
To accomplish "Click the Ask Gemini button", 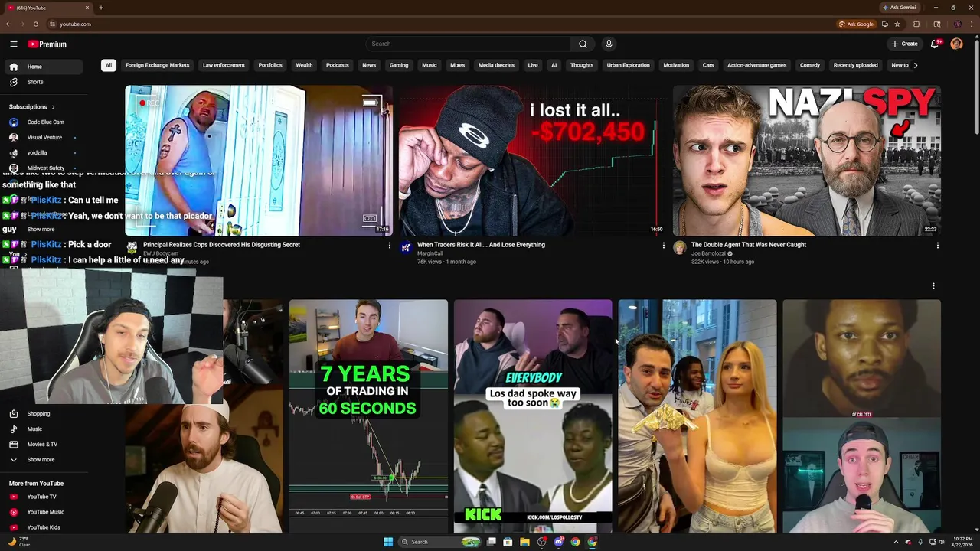I will tap(899, 8).
